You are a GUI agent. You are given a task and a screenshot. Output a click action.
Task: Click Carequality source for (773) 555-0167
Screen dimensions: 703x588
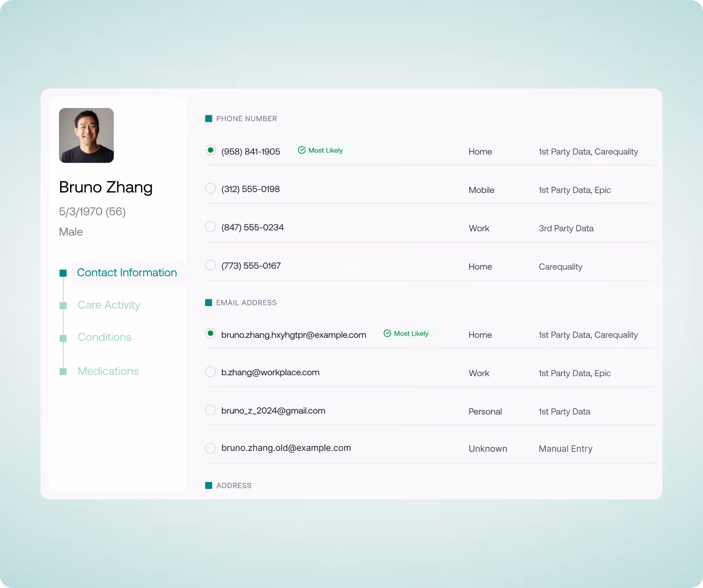[560, 267]
